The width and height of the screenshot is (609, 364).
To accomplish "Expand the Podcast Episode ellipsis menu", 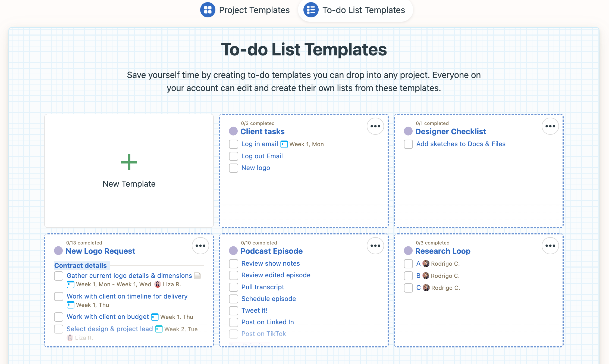I will click(375, 246).
